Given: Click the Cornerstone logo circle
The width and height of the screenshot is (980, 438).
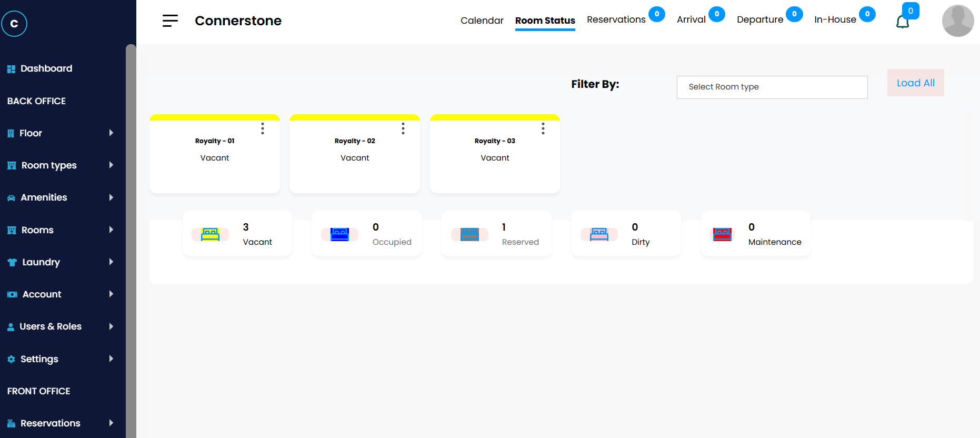Looking at the screenshot, I should (14, 24).
